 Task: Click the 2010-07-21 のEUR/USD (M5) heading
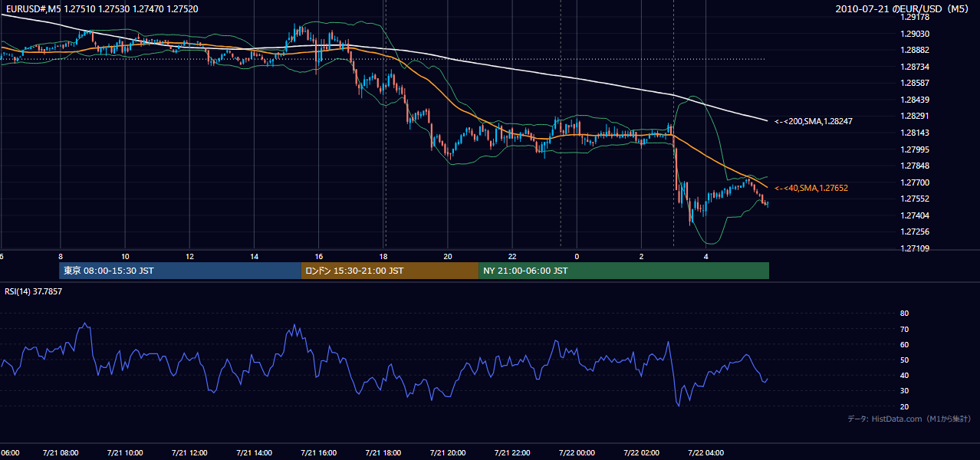pyautogui.click(x=903, y=9)
